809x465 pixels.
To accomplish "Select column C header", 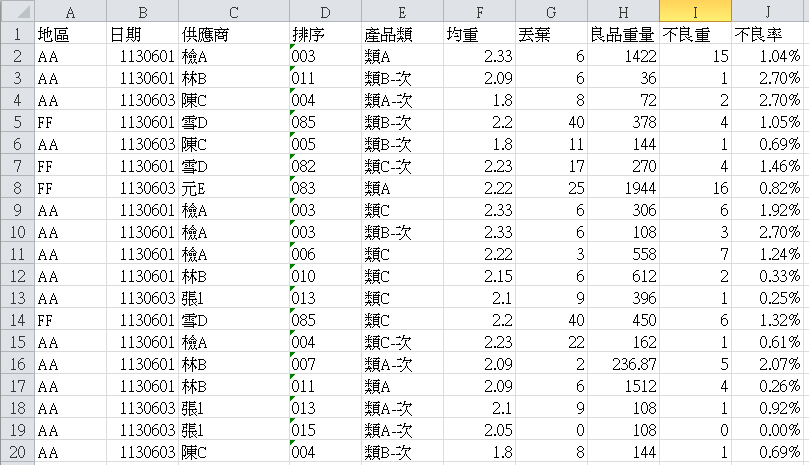I will pos(234,11).
